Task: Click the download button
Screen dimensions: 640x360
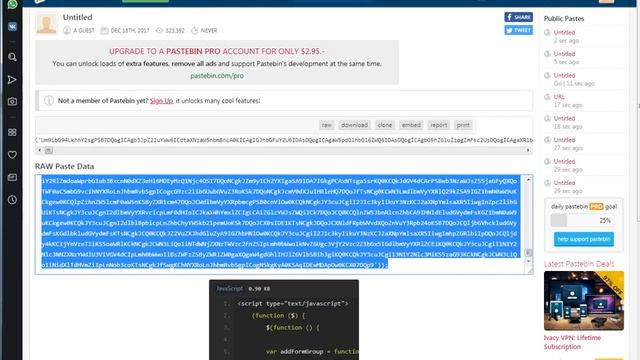Action: pyautogui.click(x=354, y=125)
